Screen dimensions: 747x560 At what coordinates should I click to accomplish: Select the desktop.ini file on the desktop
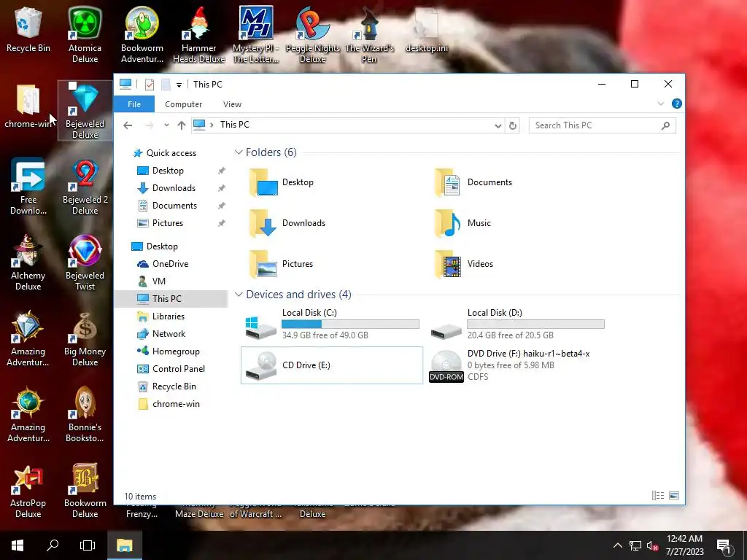[426, 29]
